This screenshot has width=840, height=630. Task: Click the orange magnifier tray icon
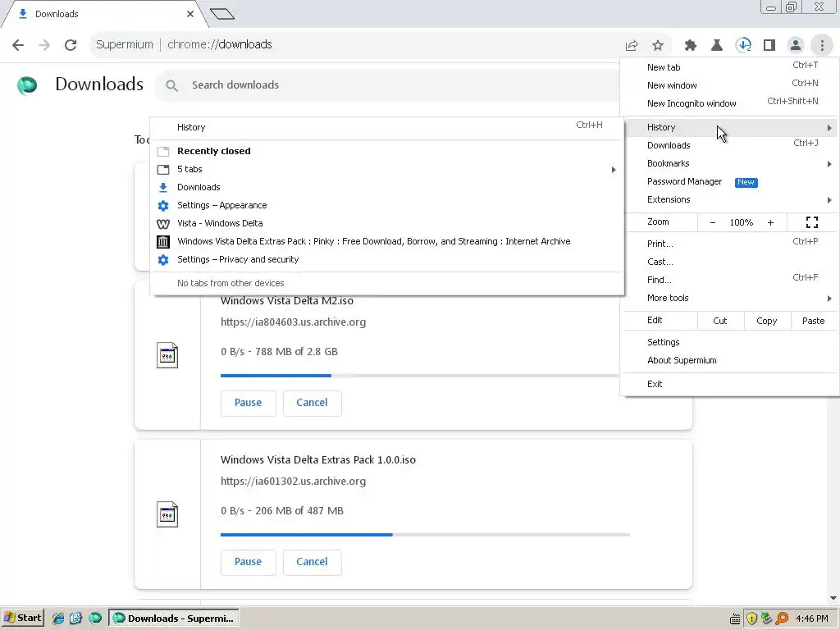(782, 619)
